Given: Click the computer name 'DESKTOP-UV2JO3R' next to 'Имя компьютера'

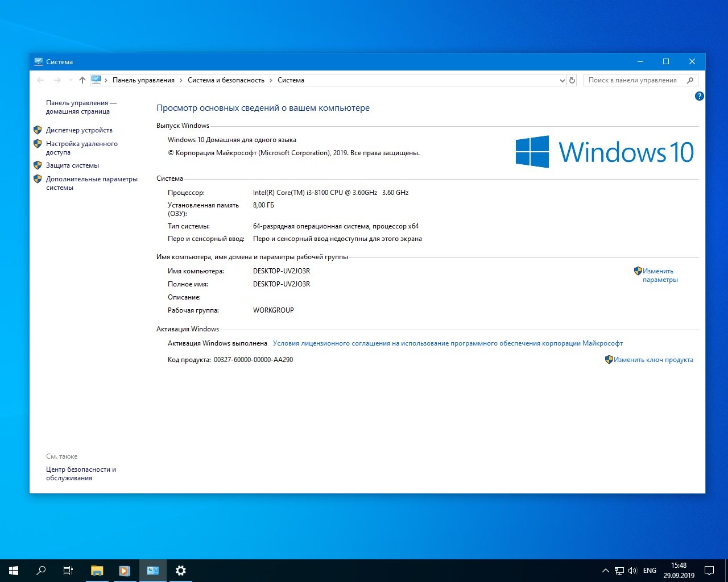Looking at the screenshot, I should pyautogui.click(x=282, y=271).
